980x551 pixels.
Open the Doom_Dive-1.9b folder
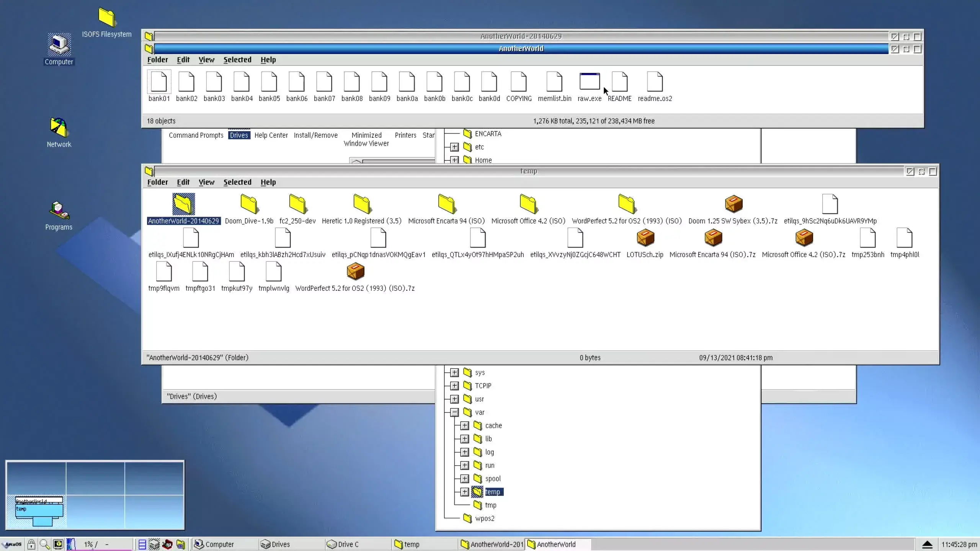click(x=249, y=204)
